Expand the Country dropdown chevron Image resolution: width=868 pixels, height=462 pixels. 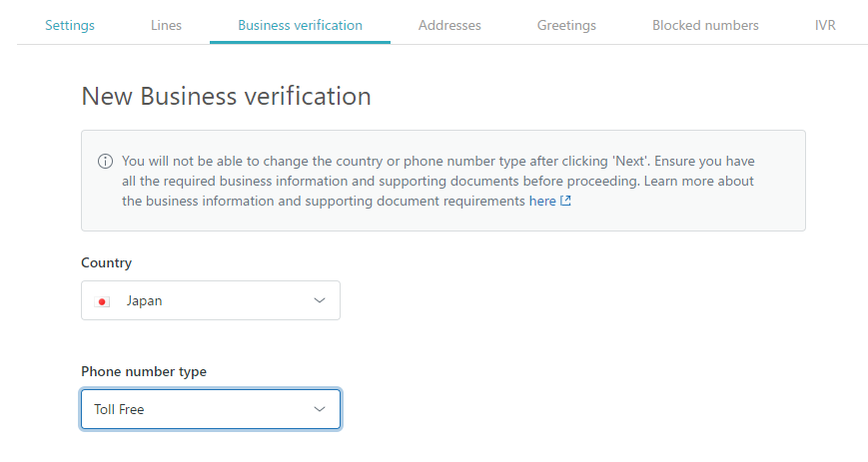[x=320, y=300]
